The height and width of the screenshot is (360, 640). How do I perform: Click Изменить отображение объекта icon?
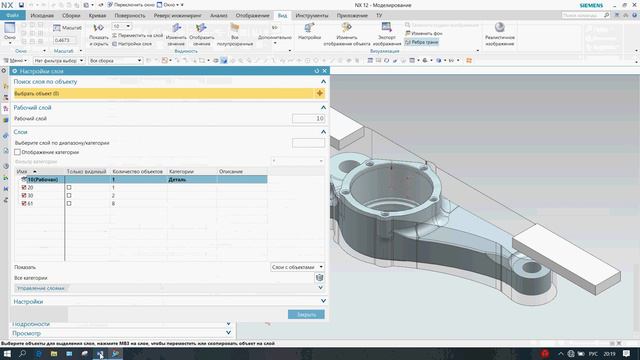point(347,27)
